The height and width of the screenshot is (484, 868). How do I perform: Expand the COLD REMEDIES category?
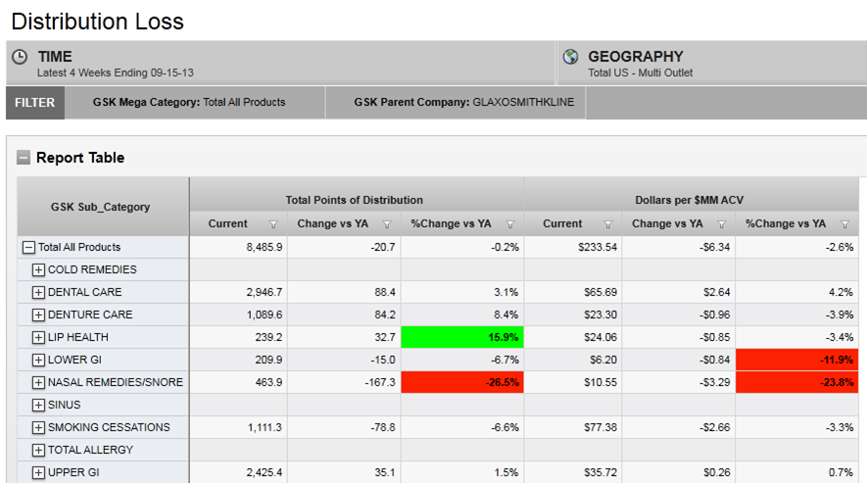pos(39,269)
